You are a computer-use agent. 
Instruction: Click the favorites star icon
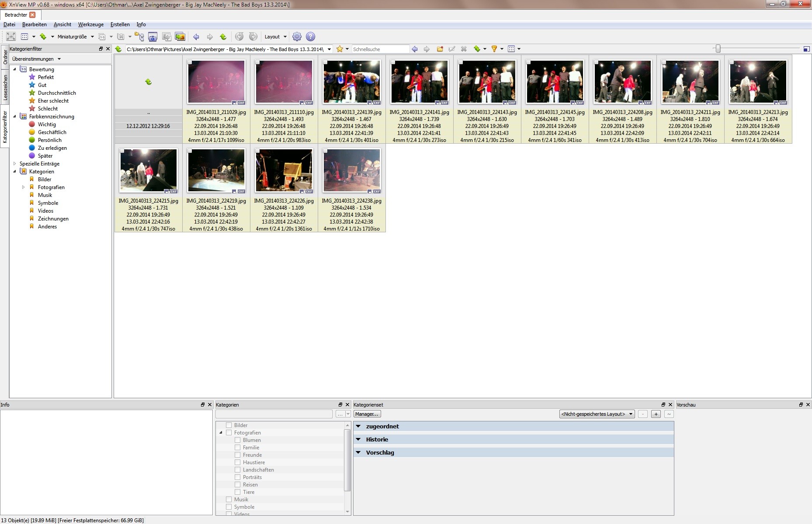pos(340,49)
